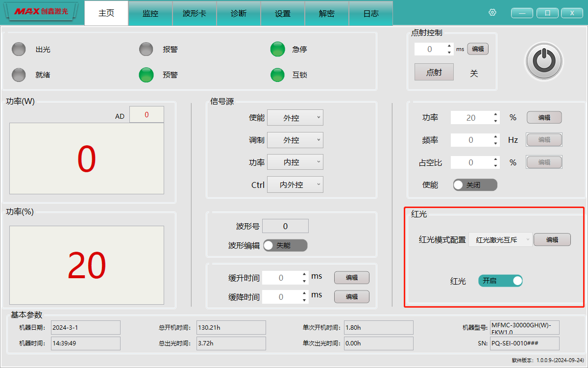Image resolution: width=588 pixels, height=368 pixels.
Task: Click 编辑 button for 功率 percent
Action: tap(544, 118)
